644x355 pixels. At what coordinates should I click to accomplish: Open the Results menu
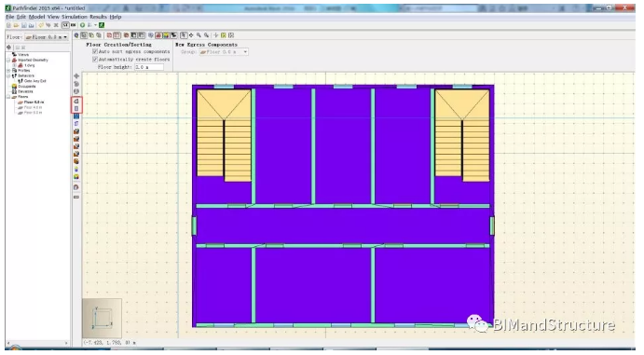tap(98, 17)
